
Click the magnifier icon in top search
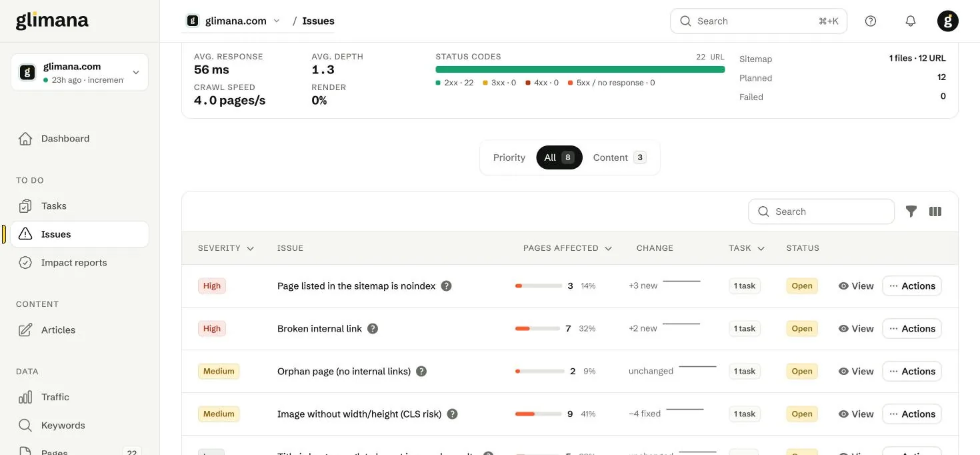[685, 21]
